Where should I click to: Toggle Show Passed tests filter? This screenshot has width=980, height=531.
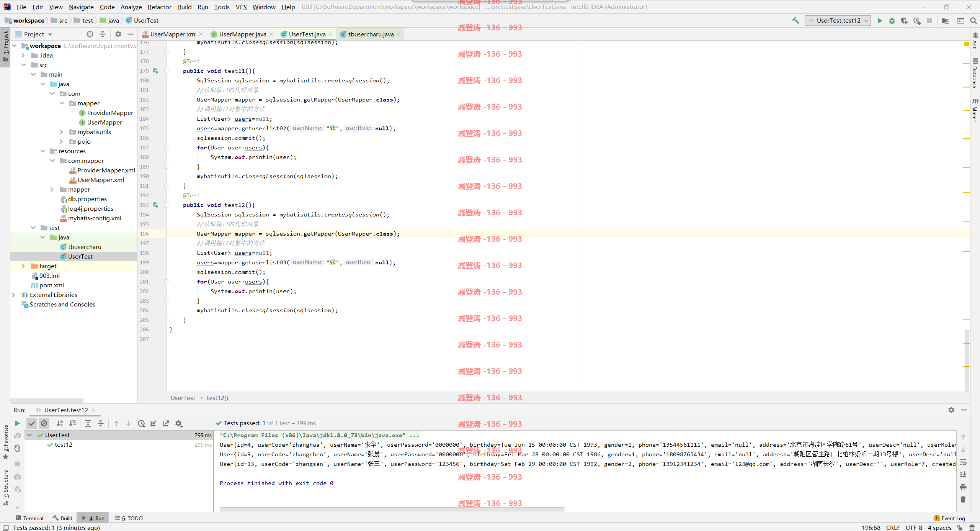tap(32, 423)
